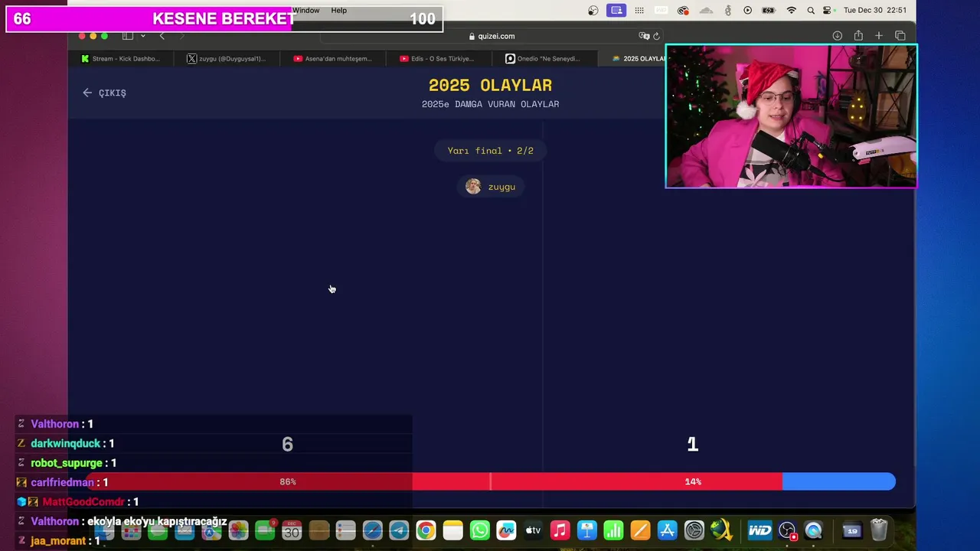The height and width of the screenshot is (551, 980).
Task: Open WD app from the dock
Action: click(759, 530)
